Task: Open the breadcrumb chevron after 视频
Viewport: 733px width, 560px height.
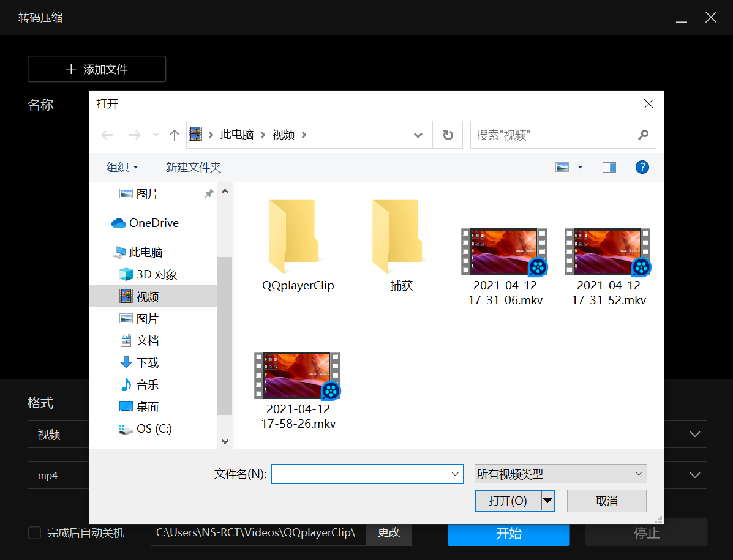Action: point(303,135)
